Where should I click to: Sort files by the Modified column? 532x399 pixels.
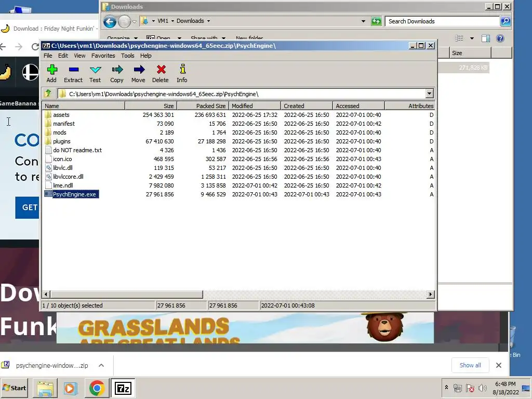(255, 106)
